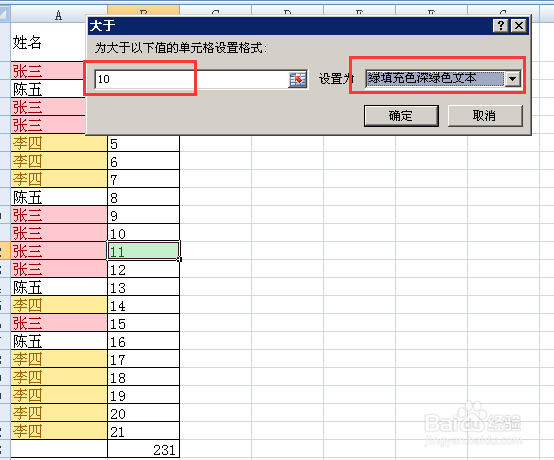Select the 姓名 header cell
This screenshot has width=554, height=460.
[48, 42]
